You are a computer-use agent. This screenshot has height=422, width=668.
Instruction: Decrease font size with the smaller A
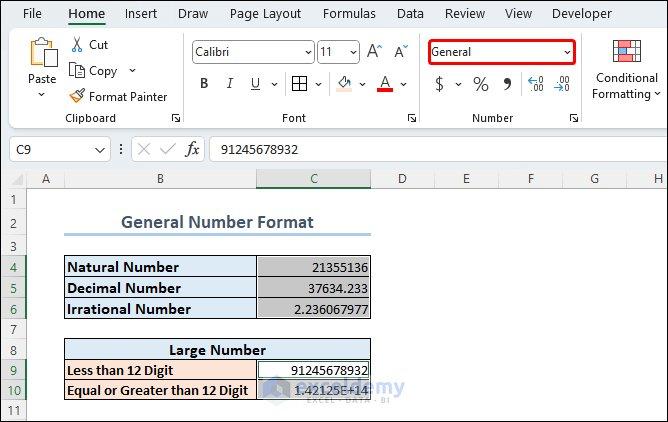[400, 52]
